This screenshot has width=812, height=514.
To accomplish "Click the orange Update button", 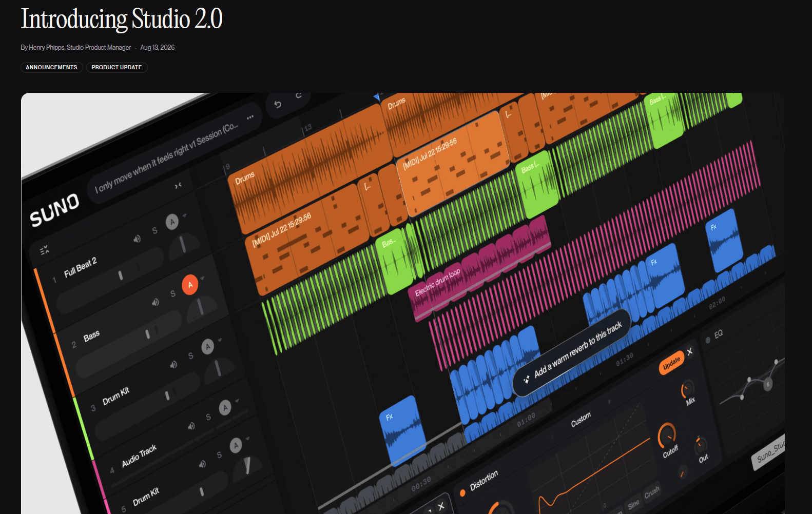I will click(x=671, y=363).
